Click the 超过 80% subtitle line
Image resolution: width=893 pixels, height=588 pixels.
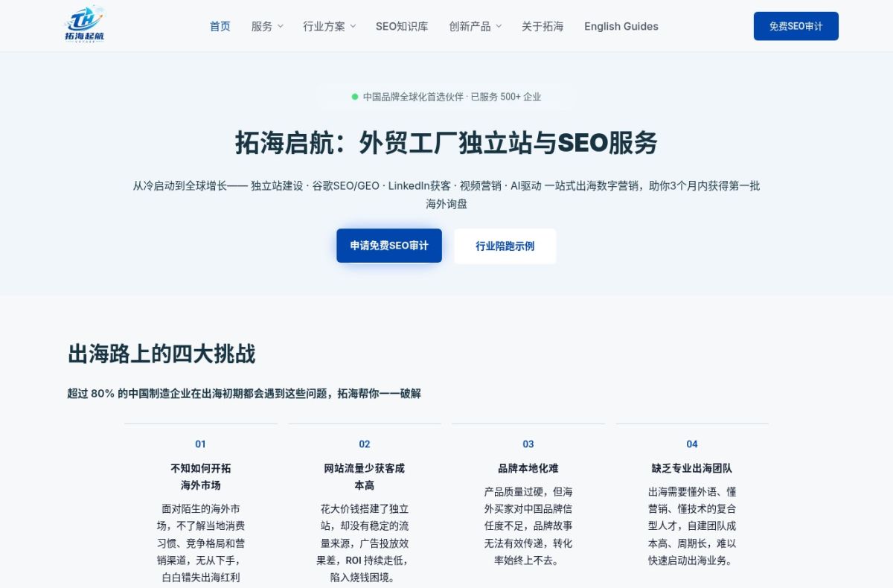(244, 393)
